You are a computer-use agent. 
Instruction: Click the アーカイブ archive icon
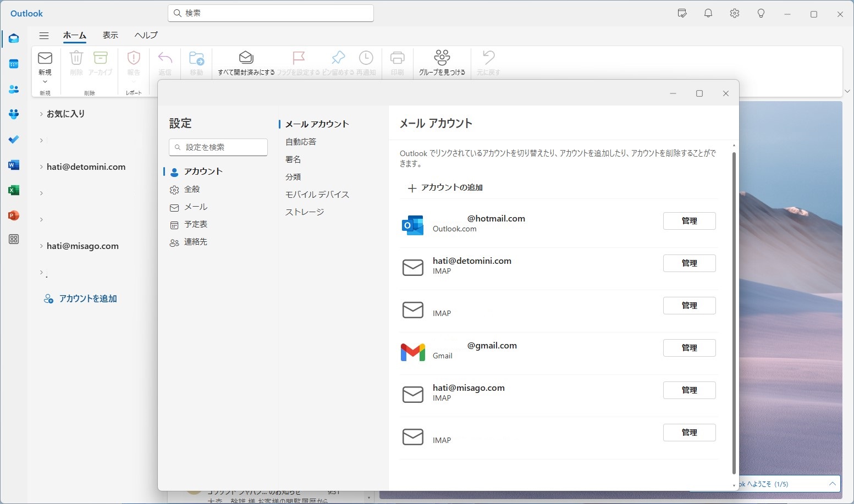click(x=101, y=58)
